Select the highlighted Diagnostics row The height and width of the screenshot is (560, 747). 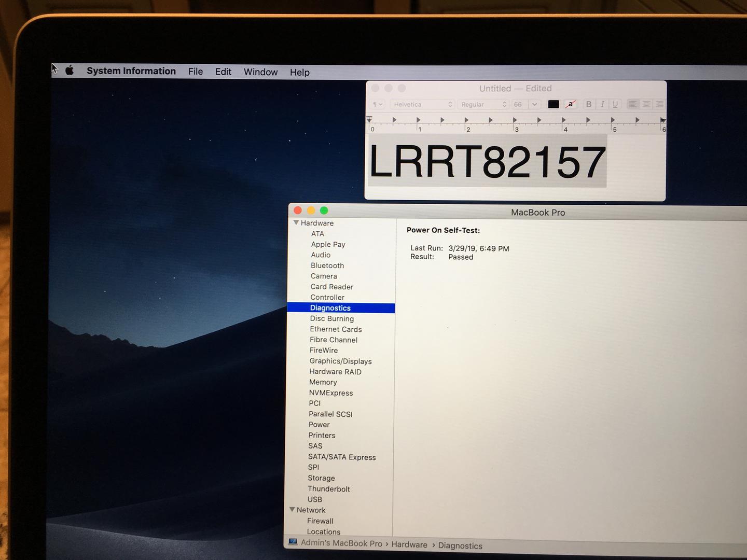[x=341, y=308]
